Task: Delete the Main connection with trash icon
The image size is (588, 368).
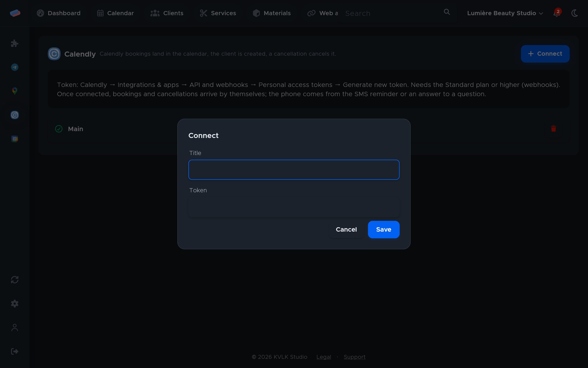Action: click(554, 129)
